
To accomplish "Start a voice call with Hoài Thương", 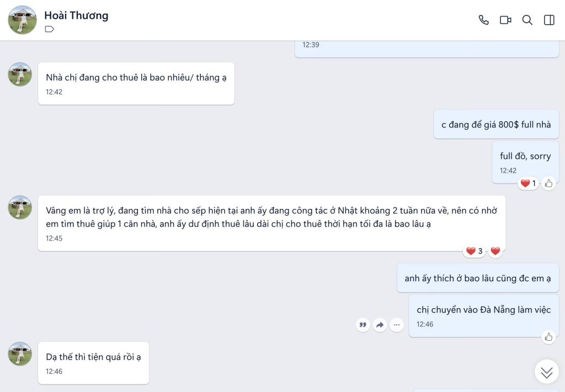I will tap(483, 20).
